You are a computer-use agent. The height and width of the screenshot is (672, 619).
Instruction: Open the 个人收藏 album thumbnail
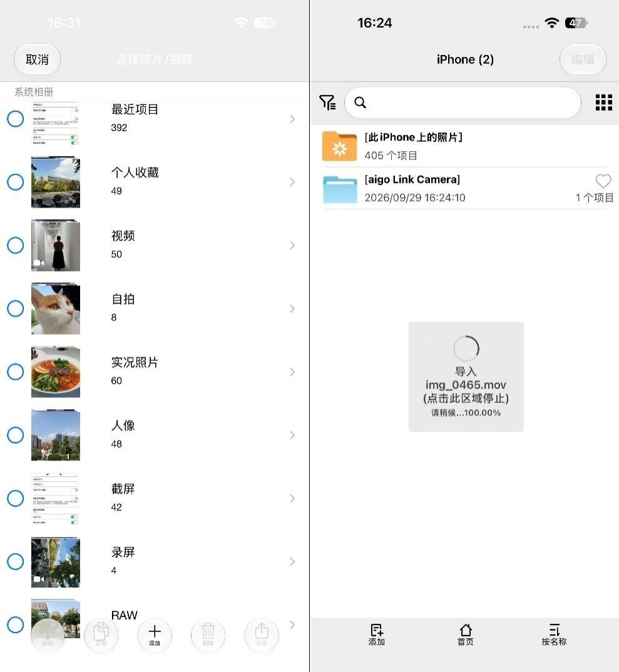click(x=56, y=182)
